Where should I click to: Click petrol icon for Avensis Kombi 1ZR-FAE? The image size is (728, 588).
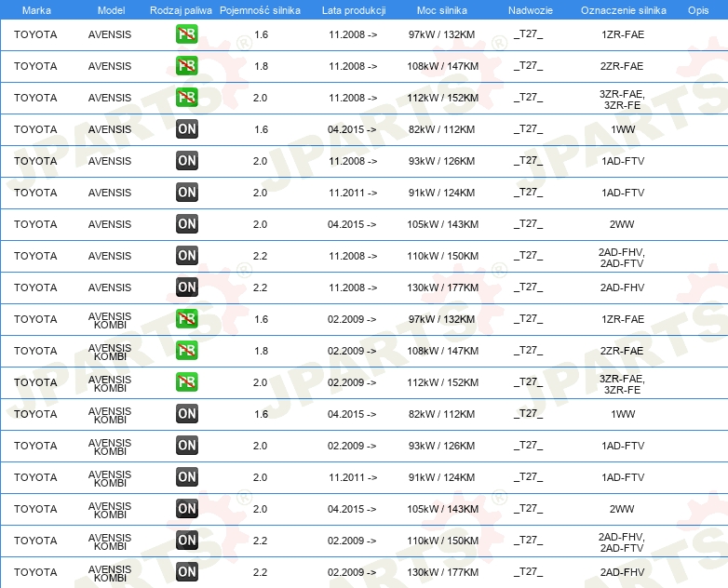click(x=186, y=319)
